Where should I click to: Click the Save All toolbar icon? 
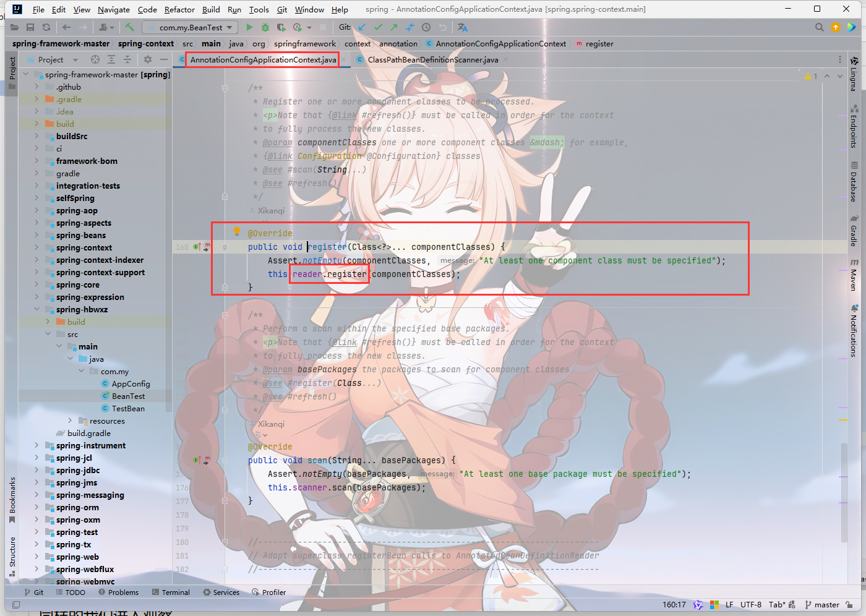(30, 27)
